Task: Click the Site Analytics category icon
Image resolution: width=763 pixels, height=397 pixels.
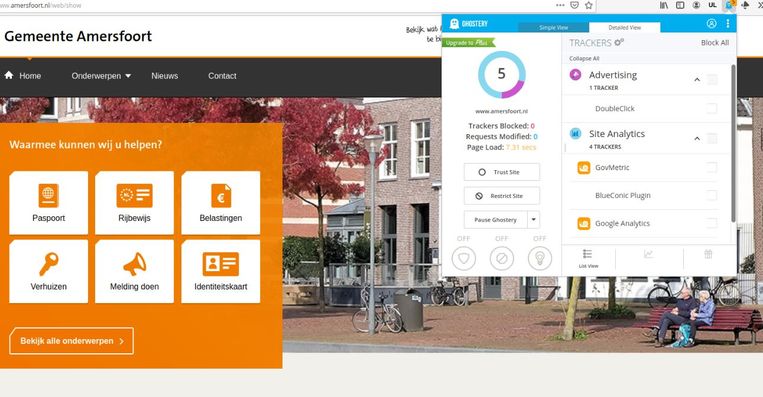Action: coord(575,133)
